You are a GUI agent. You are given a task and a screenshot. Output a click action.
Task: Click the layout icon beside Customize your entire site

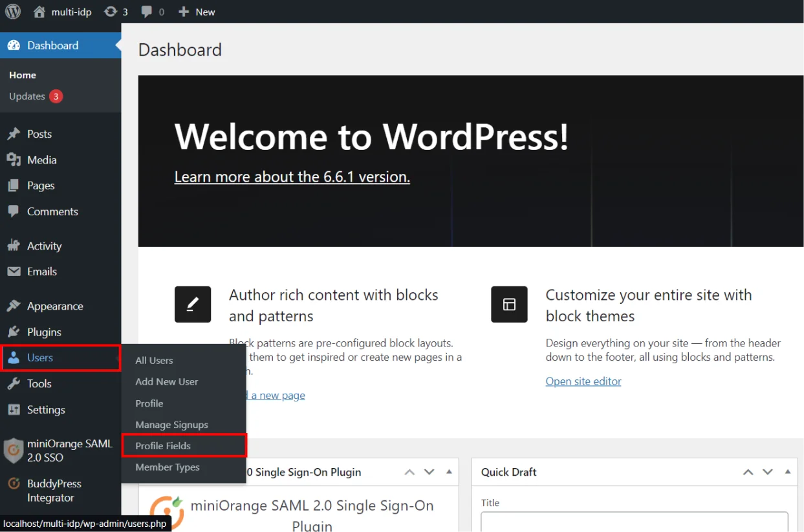[x=509, y=304]
